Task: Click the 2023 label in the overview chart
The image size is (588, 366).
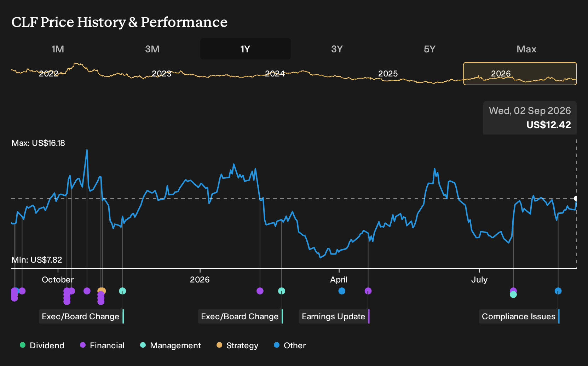Action: (161, 74)
